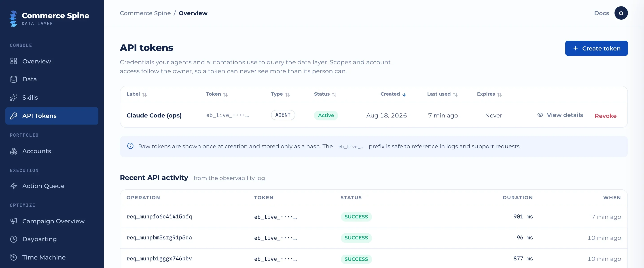
Task: Open Accounts under Portfolio
Action: pyautogui.click(x=52, y=151)
